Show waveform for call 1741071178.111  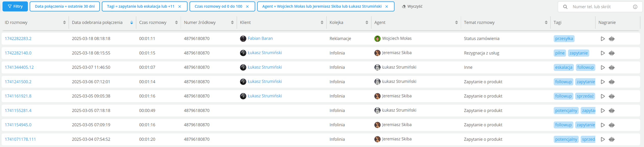(612, 139)
